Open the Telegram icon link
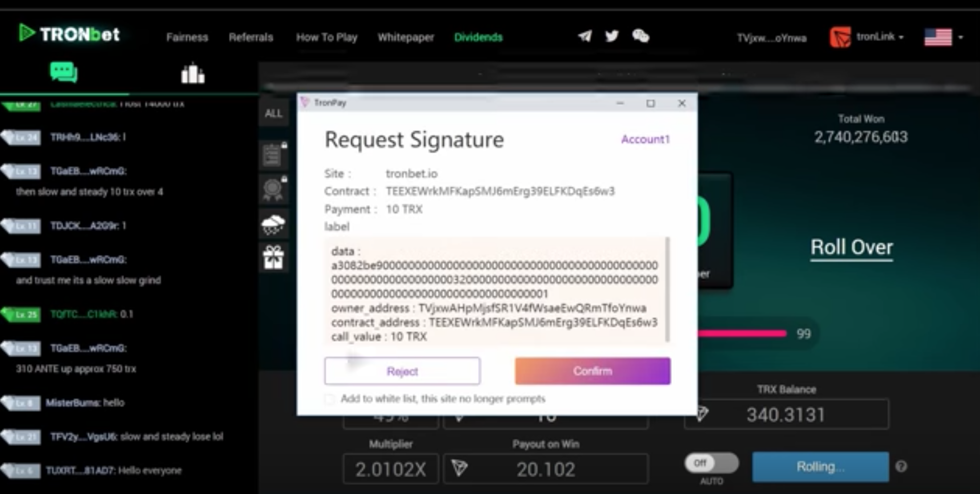Screen dimensions: 980x494 585,36
